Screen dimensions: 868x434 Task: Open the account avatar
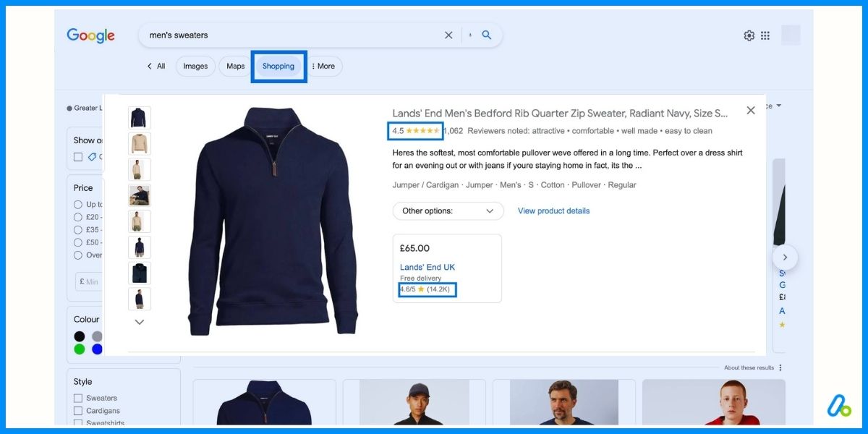pos(791,35)
